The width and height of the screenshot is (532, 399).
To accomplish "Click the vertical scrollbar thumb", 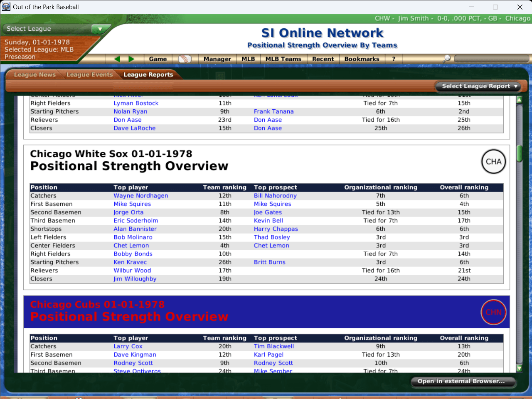I will click(x=519, y=153).
